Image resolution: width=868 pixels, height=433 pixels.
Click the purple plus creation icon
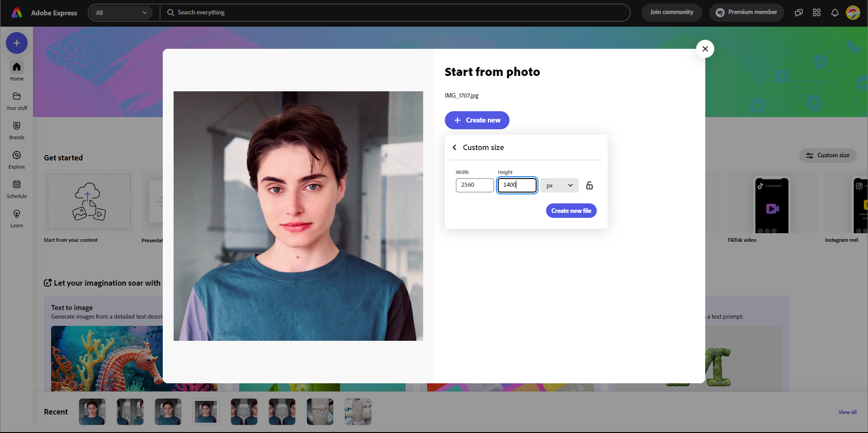16,43
